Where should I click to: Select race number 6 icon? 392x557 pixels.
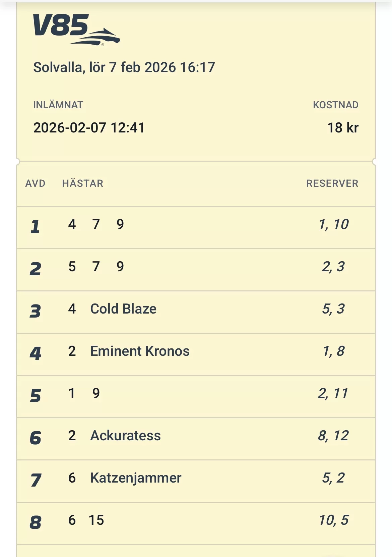pyautogui.click(x=35, y=438)
